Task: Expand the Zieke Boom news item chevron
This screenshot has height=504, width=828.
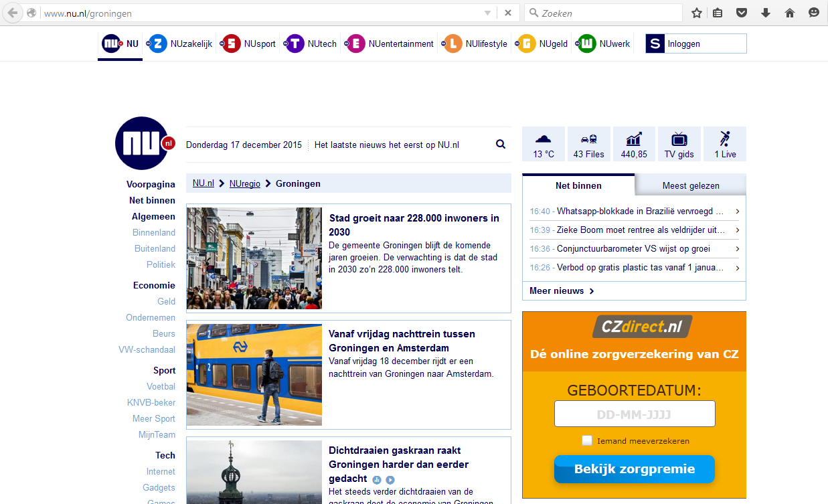Action: (738, 230)
